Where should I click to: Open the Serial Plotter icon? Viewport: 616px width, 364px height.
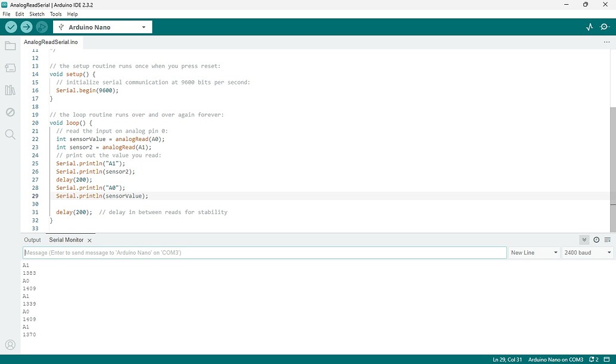tap(589, 27)
